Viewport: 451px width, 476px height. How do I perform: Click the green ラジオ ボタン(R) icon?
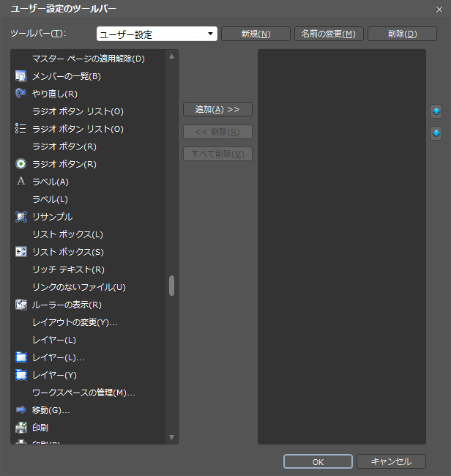(21, 164)
